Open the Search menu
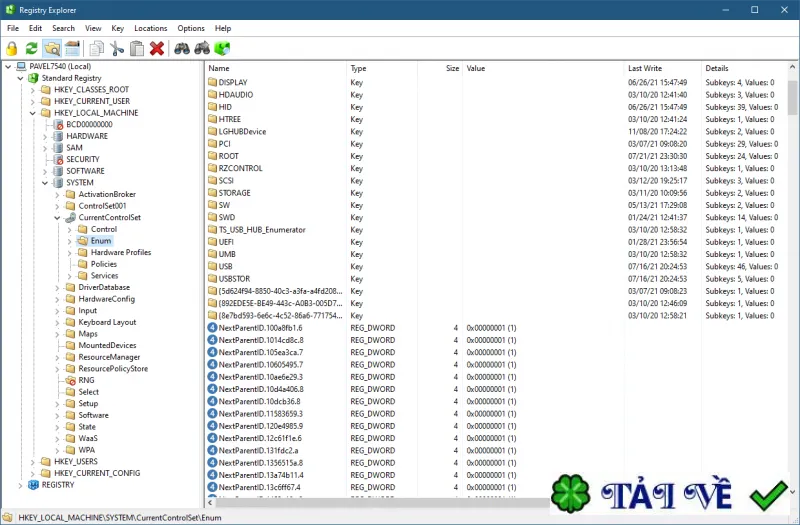The width and height of the screenshot is (800, 525). (63, 28)
